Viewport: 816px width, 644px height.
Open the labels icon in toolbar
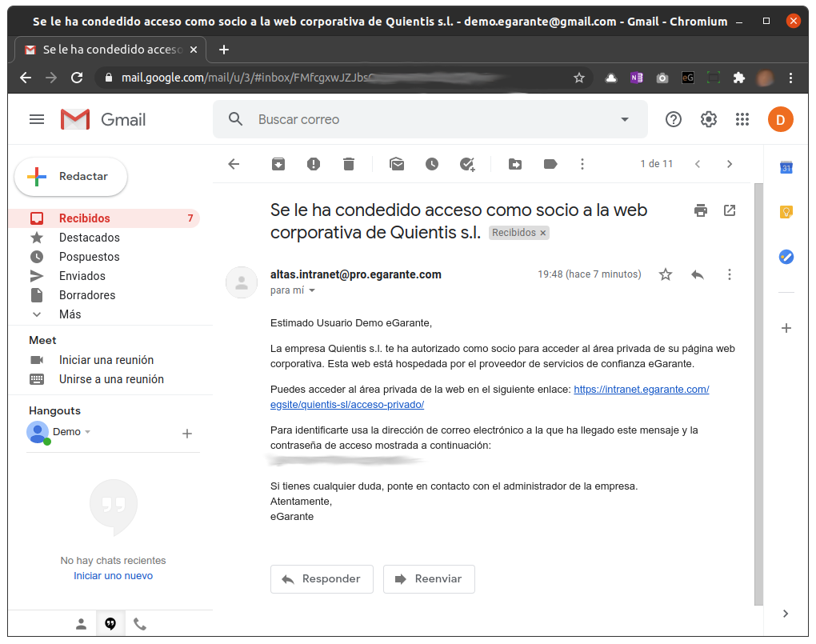click(x=550, y=165)
